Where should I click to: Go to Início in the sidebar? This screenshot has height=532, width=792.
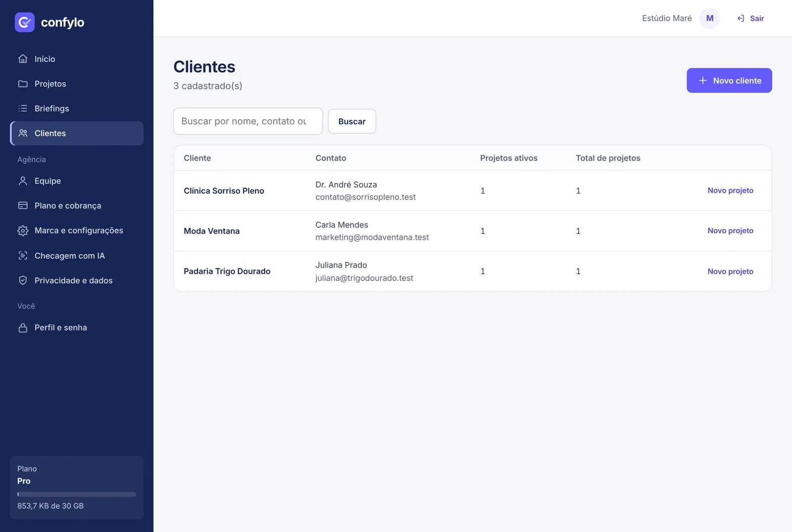[x=77, y=59]
